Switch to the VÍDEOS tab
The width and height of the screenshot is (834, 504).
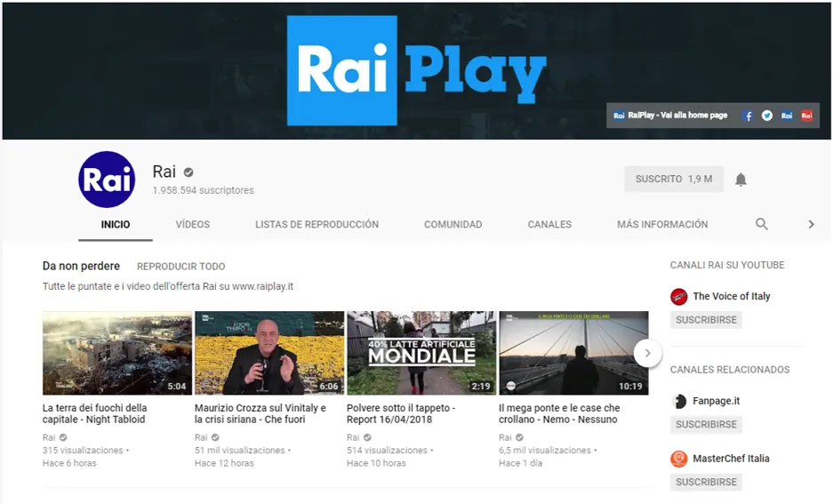coord(193,224)
